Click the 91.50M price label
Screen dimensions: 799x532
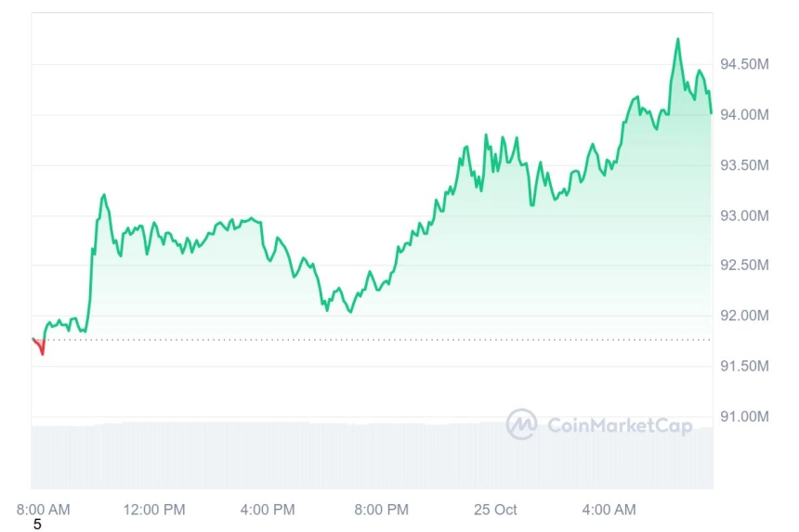744,366
